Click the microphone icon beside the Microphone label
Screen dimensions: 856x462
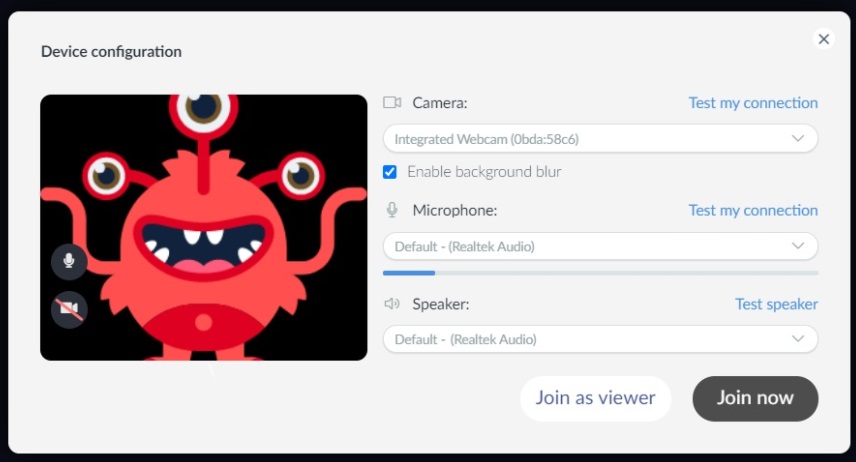pos(392,210)
